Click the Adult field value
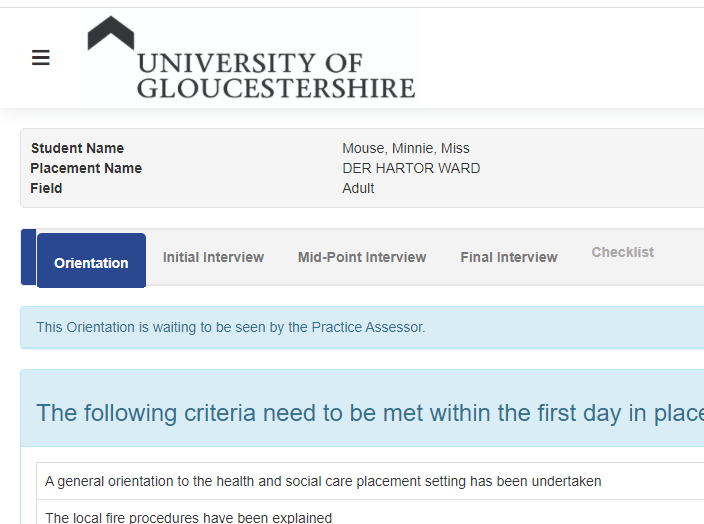Screen dimensions: 704x524 pyautogui.click(x=358, y=188)
